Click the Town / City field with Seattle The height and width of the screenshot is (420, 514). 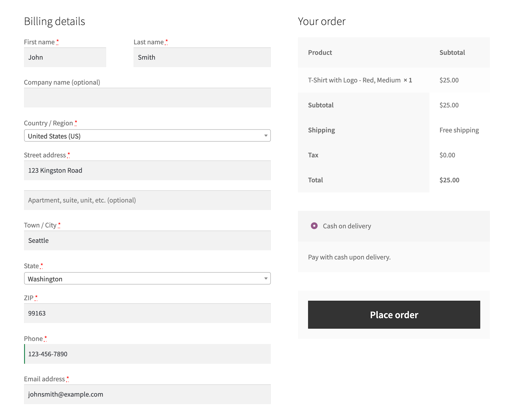(147, 241)
